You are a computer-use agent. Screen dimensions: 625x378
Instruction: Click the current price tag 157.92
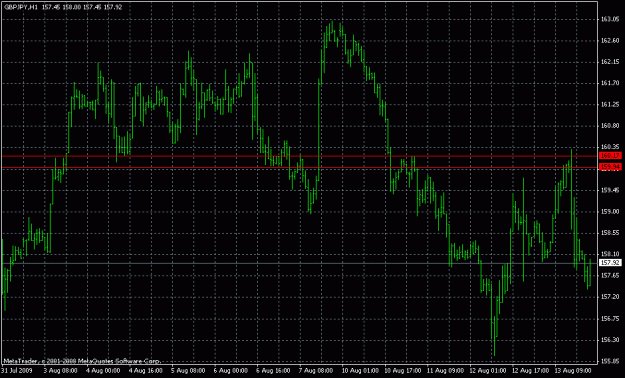pyautogui.click(x=610, y=263)
